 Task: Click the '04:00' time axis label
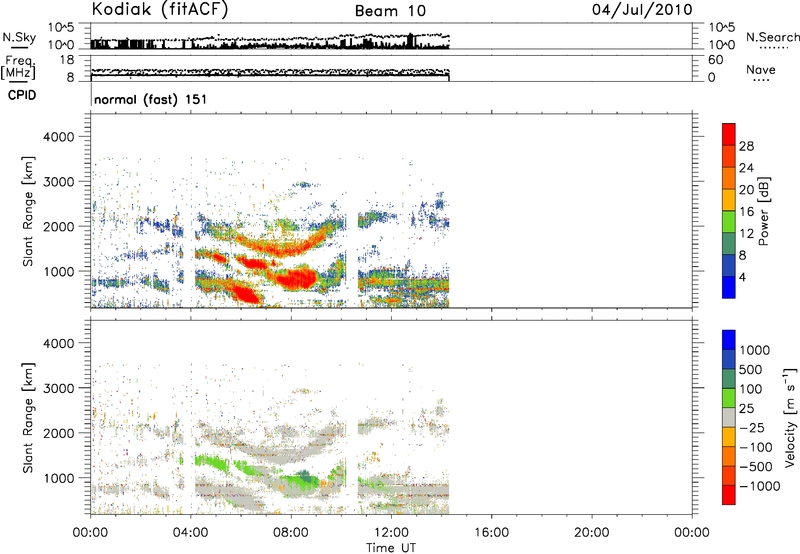click(190, 533)
